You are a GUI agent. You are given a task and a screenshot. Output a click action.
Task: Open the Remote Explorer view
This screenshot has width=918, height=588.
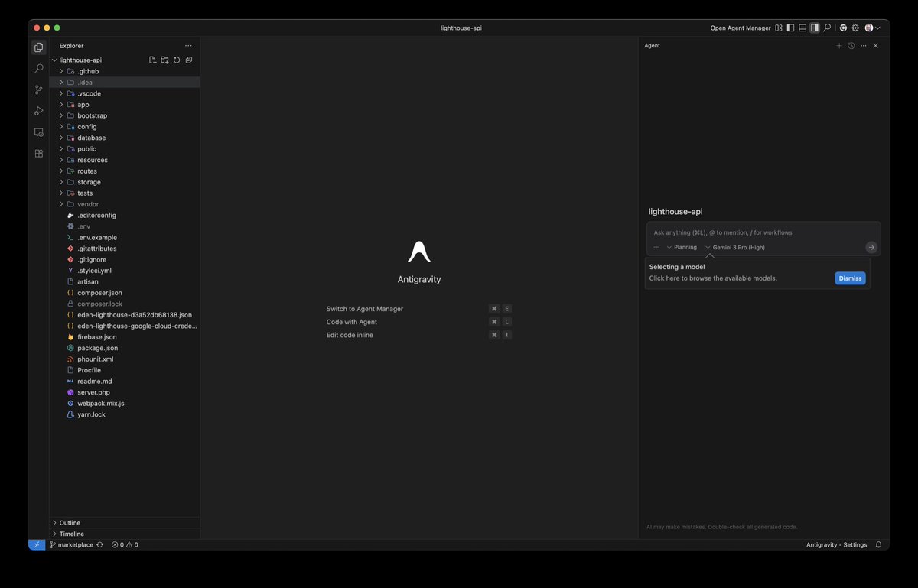click(x=39, y=132)
